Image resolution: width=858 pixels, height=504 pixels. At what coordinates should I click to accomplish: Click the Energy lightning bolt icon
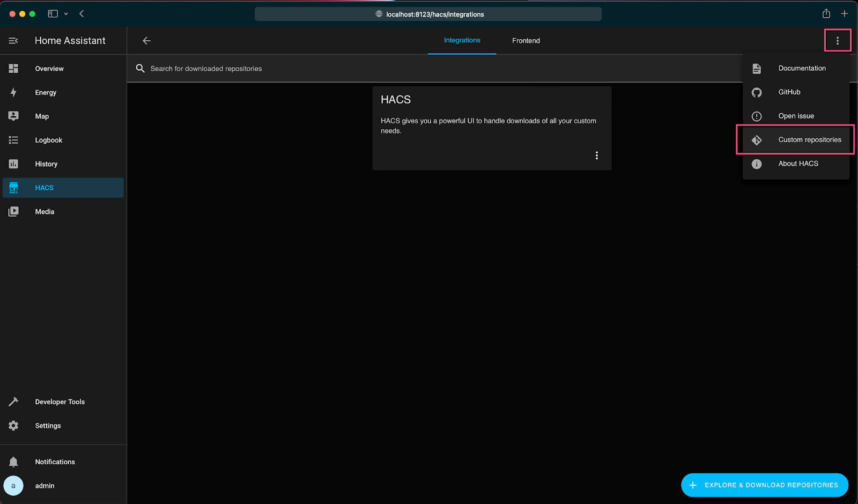pyautogui.click(x=13, y=92)
